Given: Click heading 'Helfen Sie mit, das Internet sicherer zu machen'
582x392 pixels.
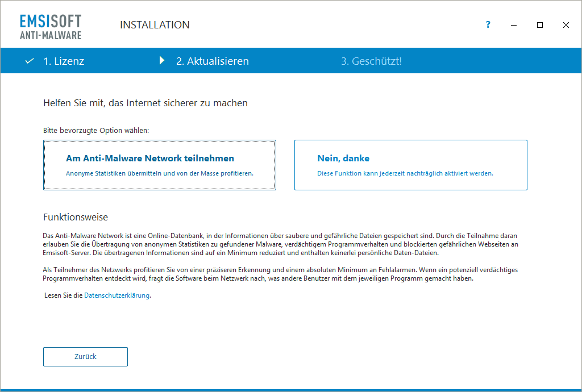Looking at the screenshot, I should (x=145, y=103).
